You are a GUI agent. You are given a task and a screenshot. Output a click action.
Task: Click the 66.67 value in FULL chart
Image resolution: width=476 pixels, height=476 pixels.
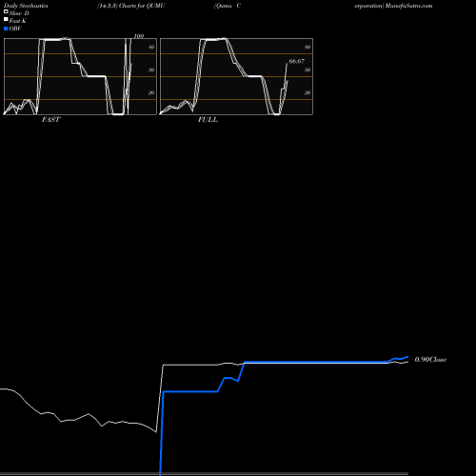(297, 61)
